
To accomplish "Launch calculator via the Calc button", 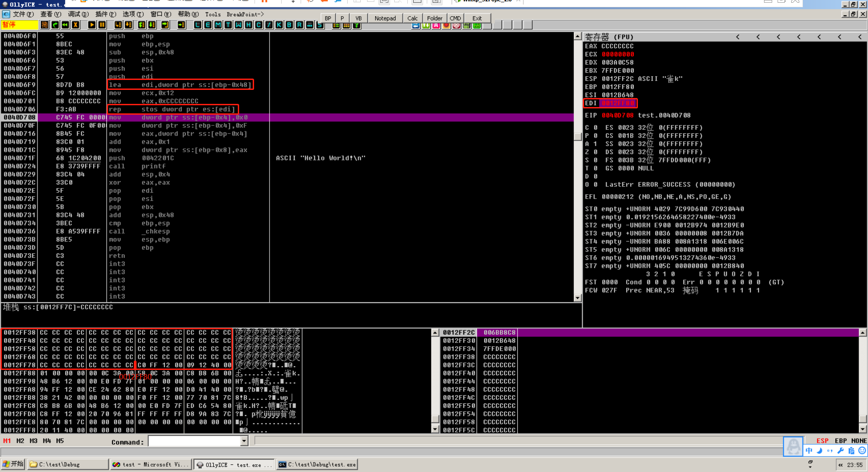I will [412, 18].
